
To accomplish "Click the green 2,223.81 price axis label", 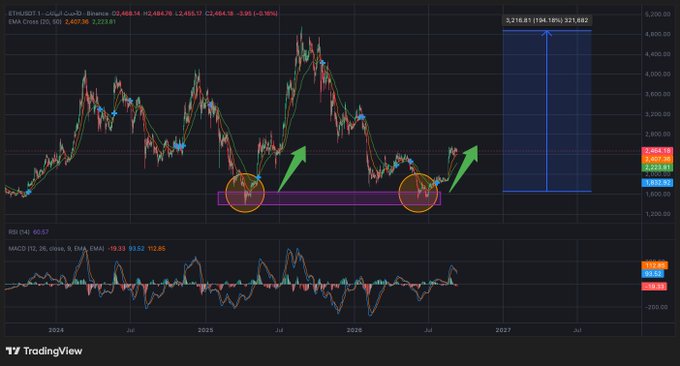I will click(657, 167).
